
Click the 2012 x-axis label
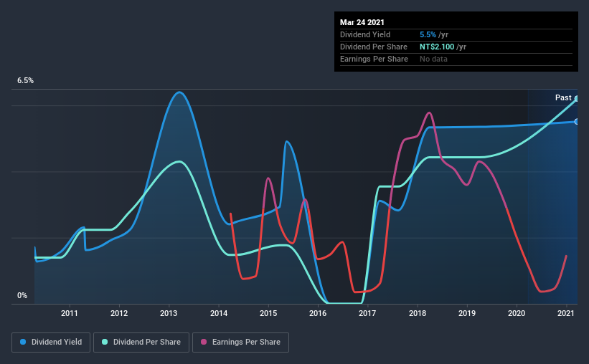click(119, 313)
